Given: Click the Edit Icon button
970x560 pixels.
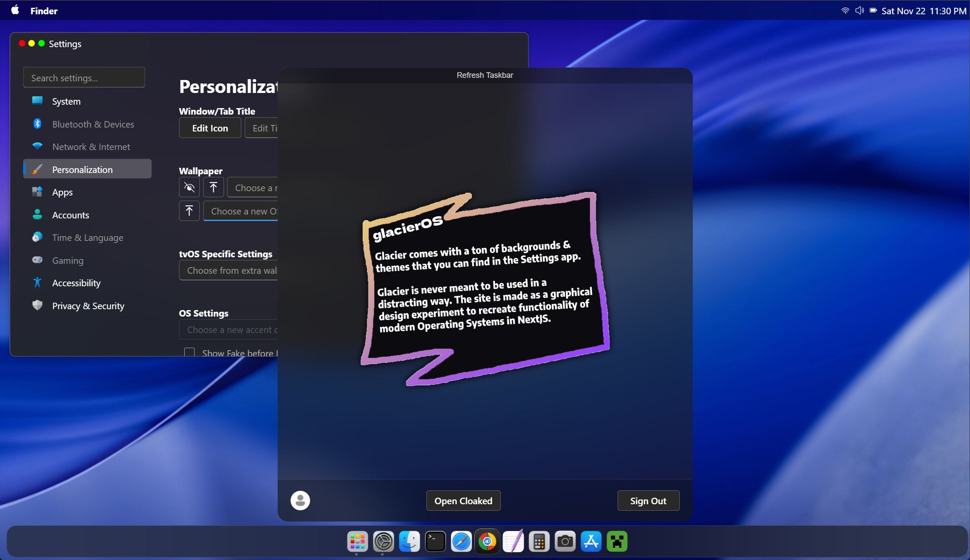Looking at the screenshot, I should [x=210, y=128].
